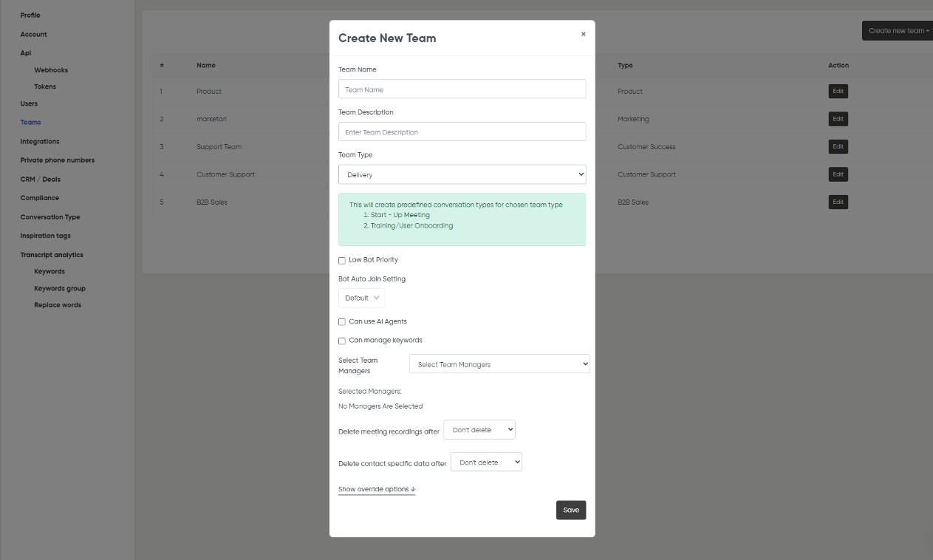Image resolution: width=933 pixels, height=560 pixels.
Task: Click the Team Name input field
Action: tap(462, 89)
